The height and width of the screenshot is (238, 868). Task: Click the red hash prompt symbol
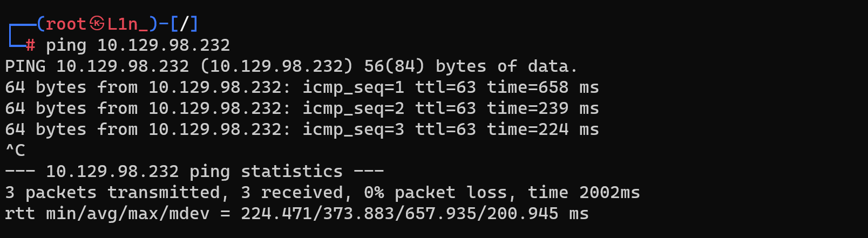coord(30,45)
